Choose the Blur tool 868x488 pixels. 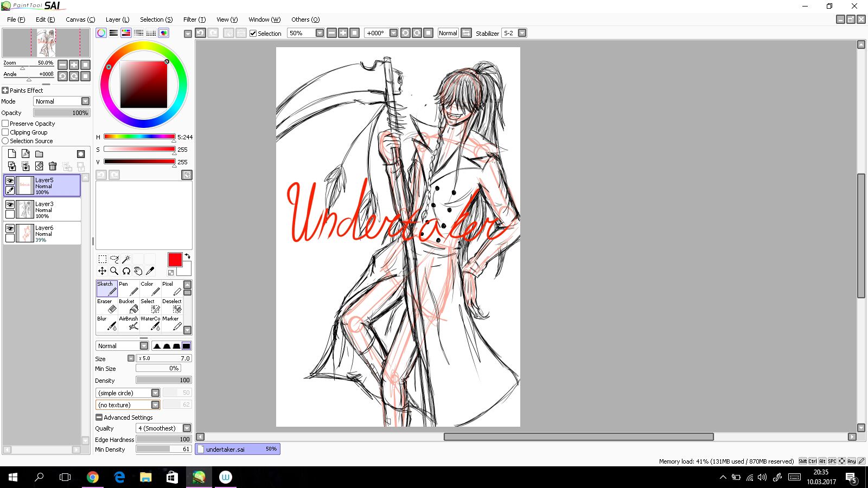[107, 323]
